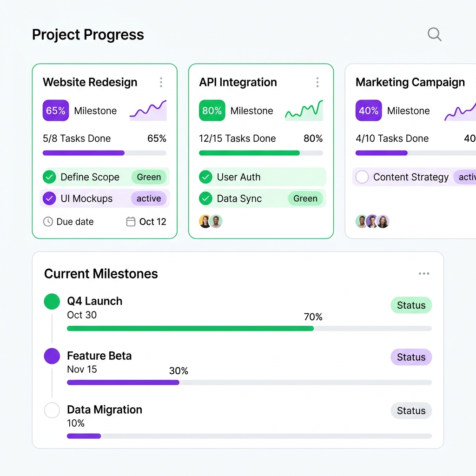Open Current Milestones three-dot menu
This screenshot has width=476, height=476.
point(424,273)
